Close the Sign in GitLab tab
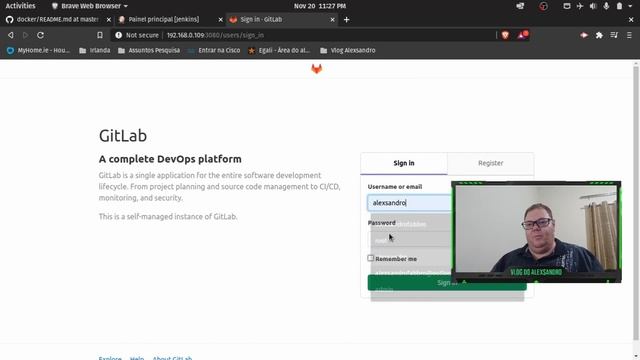Screen dimensions: 640x360 click(332, 20)
